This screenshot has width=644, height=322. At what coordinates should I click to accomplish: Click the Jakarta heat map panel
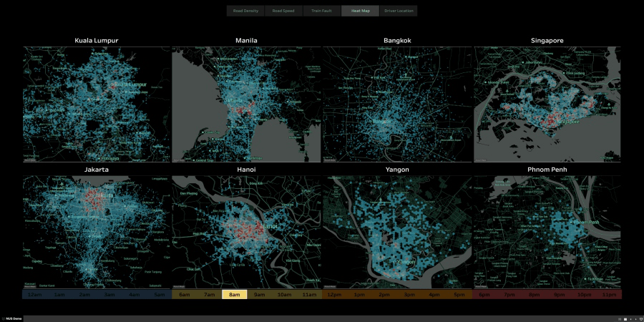[97, 232]
